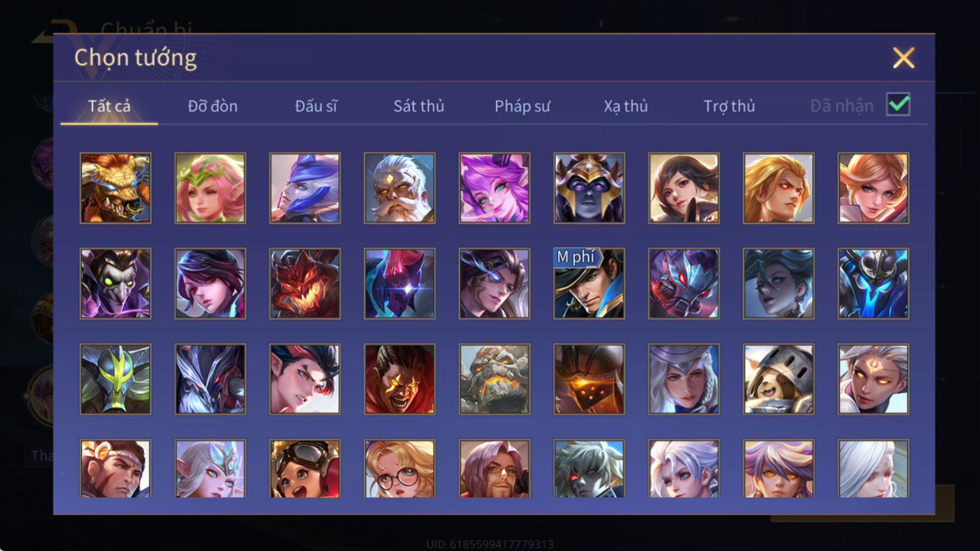
Task: Close the Chọn tướng dialog
Action: click(x=903, y=58)
